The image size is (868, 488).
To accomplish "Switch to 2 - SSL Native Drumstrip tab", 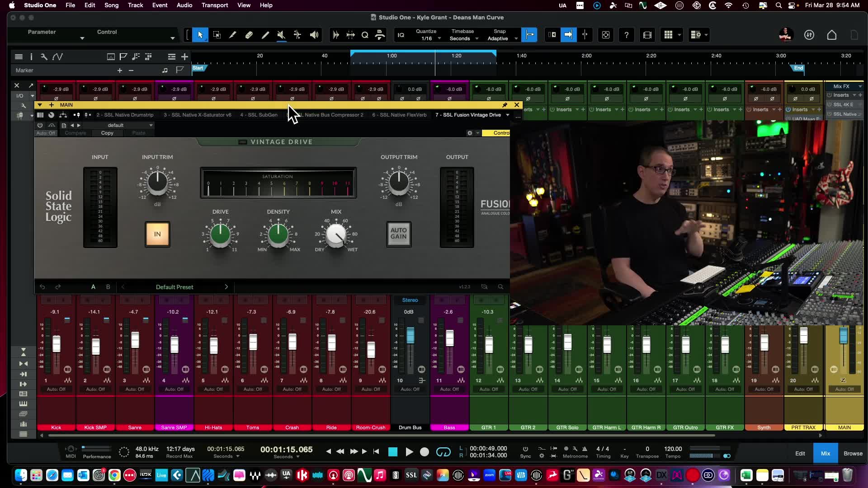I will click(x=125, y=115).
